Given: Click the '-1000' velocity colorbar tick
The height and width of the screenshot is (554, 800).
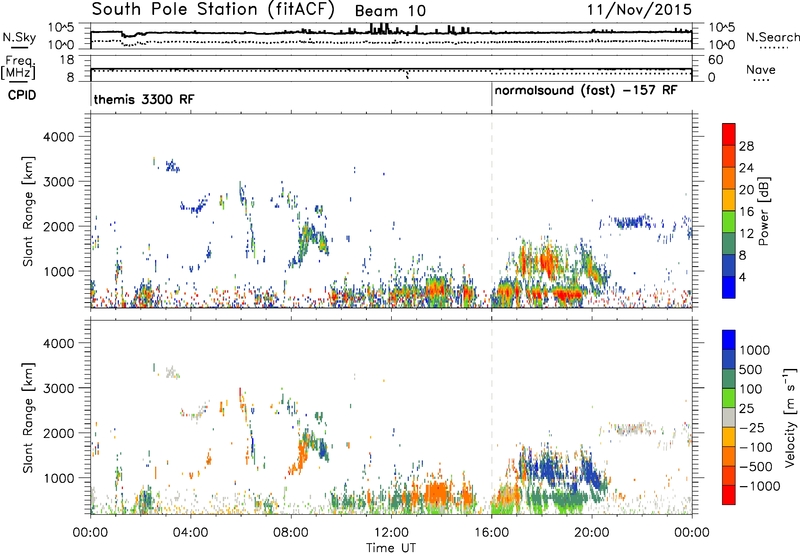Looking at the screenshot, I should tap(759, 486).
